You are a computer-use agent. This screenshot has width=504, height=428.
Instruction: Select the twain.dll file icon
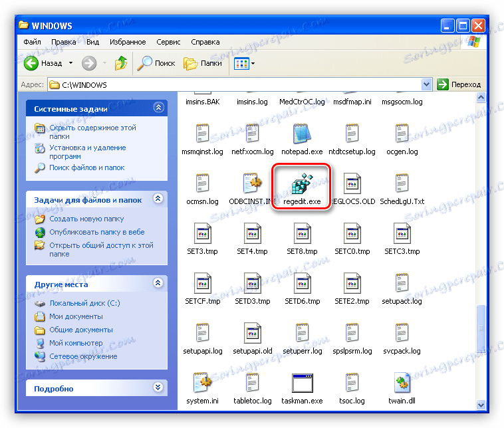point(402,383)
